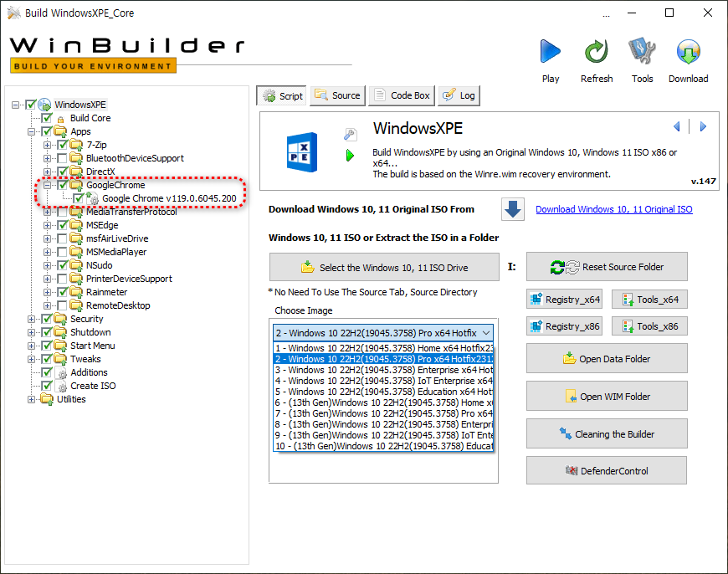Click the Download globe icon

point(688,51)
